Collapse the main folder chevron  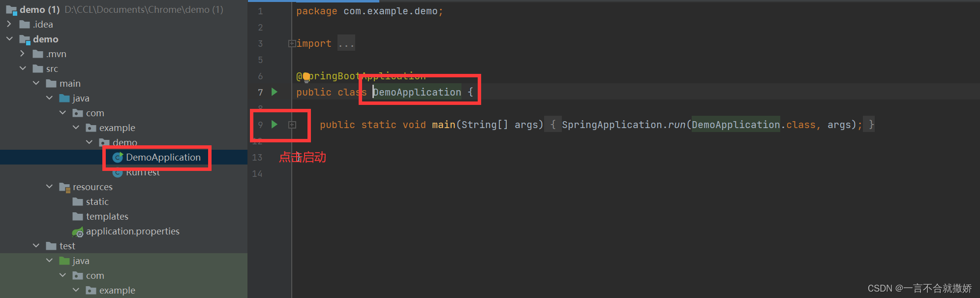click(x=36, y=83)
